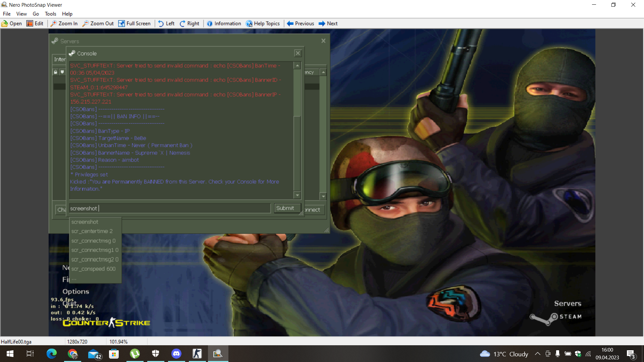Open Help Topics from toolbar
The image size is (644, 362).
(x=263, y=23)
